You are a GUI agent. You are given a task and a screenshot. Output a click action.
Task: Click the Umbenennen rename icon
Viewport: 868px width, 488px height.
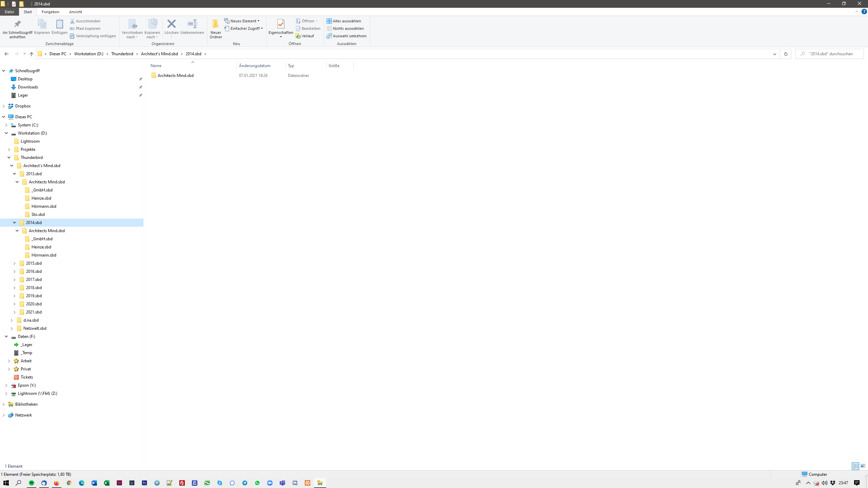pos(192,24)
